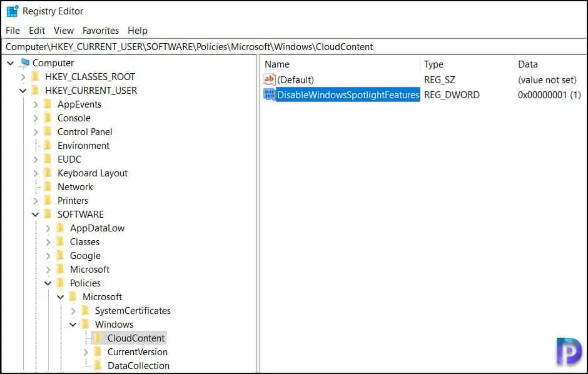The width and height of the screenshot is (588, 374).
Task: Expand the EUDC key
Action: click(36, 159)
